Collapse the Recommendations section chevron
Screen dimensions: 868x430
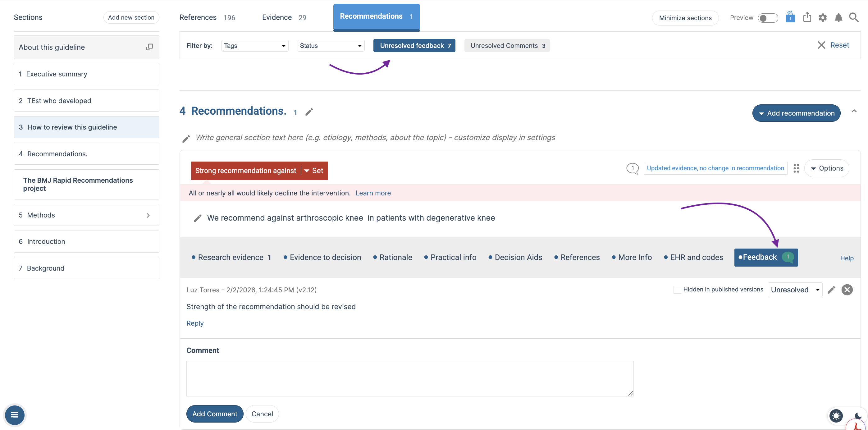coord(854,111)
